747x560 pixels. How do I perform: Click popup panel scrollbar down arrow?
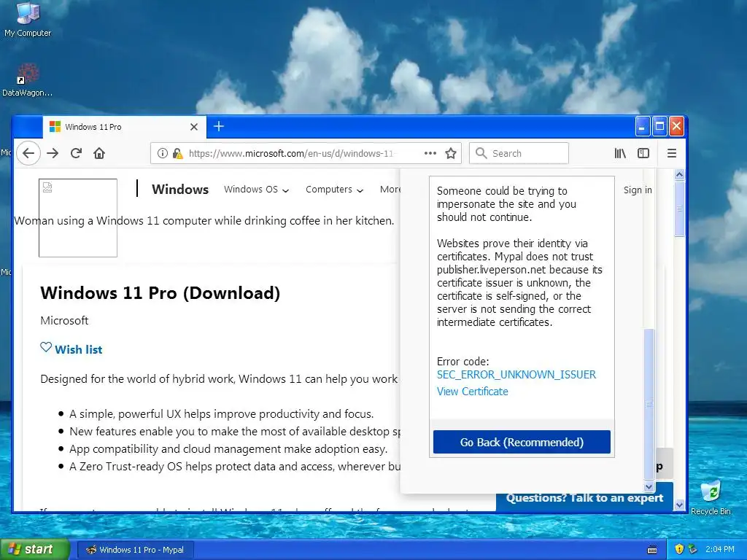(x=649, y=486)
